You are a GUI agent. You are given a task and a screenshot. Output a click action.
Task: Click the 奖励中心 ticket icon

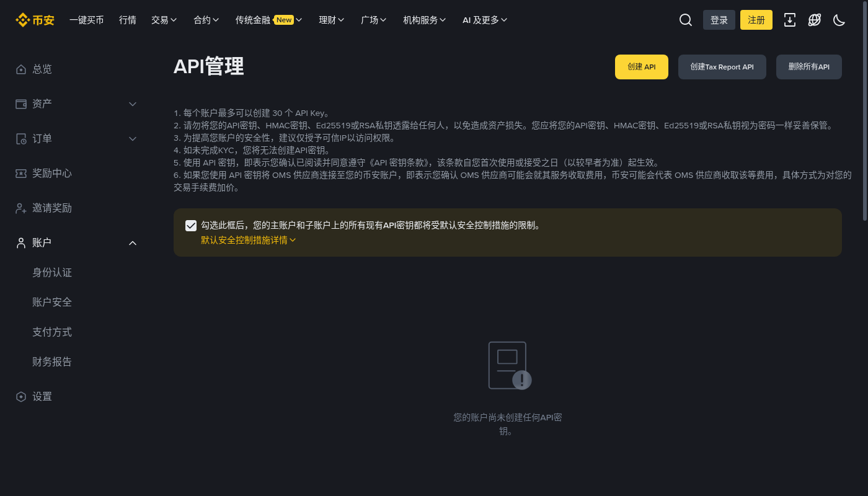tap(21, 174)
